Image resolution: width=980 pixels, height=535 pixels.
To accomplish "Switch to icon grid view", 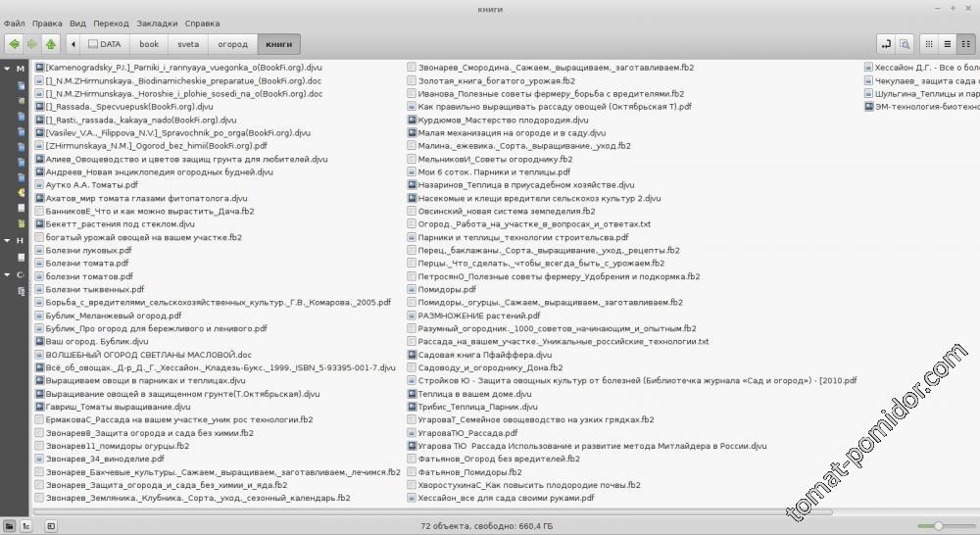I will [x=929, y=44].
